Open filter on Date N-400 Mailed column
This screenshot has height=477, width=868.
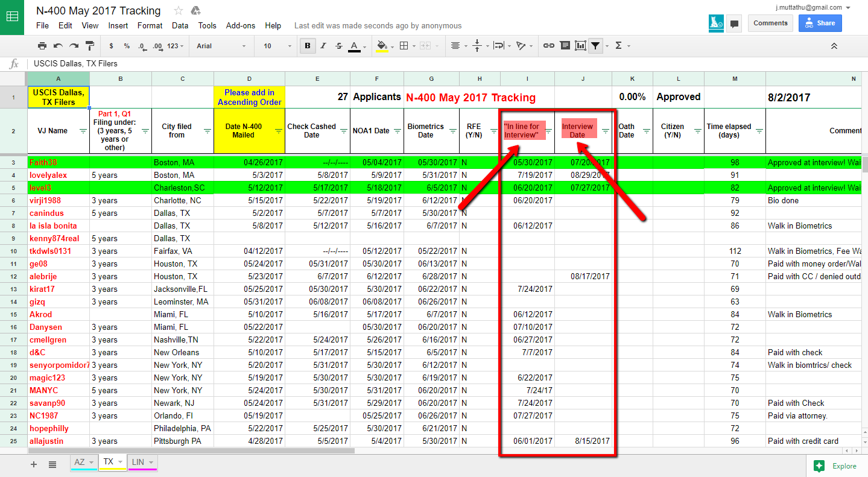[x=278, y=131]
